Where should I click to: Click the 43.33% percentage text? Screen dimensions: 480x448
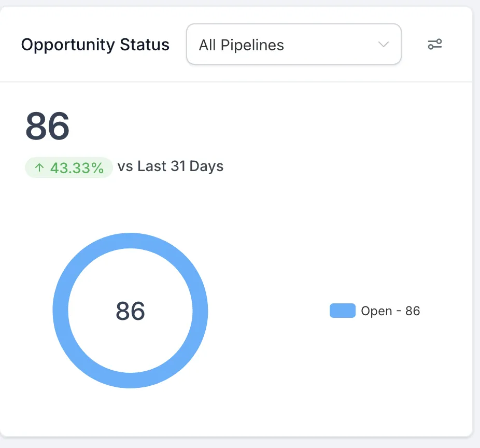click(77, 167)
